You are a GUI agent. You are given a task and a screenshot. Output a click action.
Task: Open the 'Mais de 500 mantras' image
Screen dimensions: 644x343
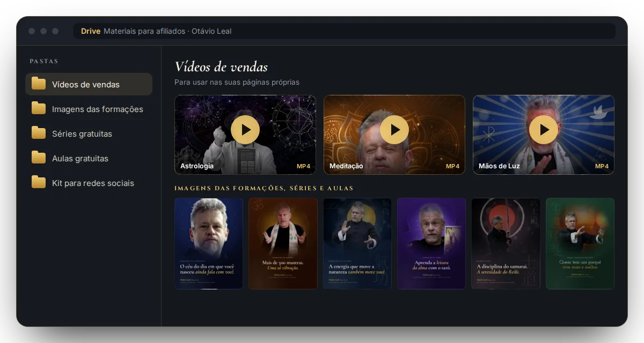[283, 244]
